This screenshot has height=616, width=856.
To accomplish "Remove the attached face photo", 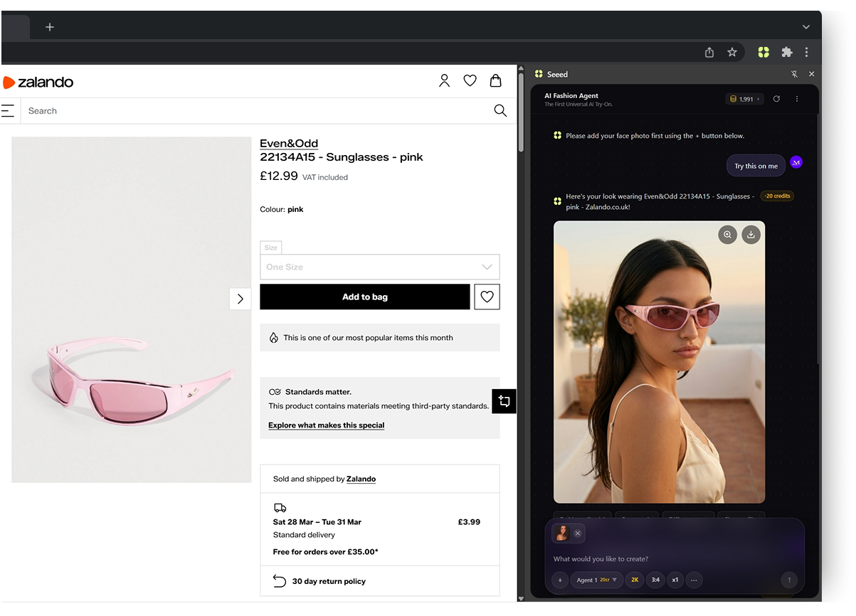I will coord(578,533).
